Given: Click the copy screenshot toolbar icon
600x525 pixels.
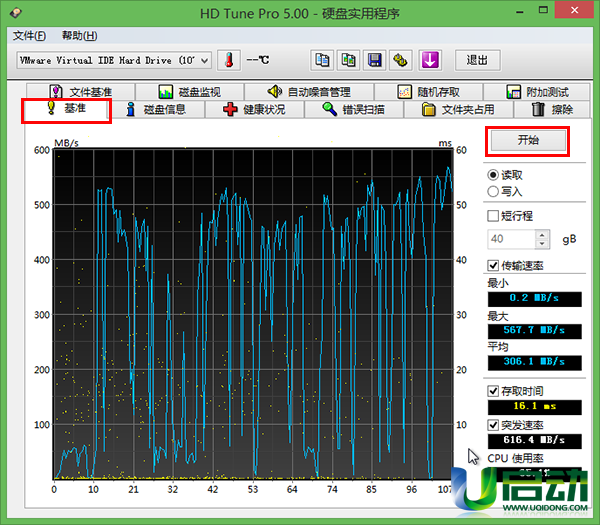Looking at the screenshot, I should (x=348, y=60).
